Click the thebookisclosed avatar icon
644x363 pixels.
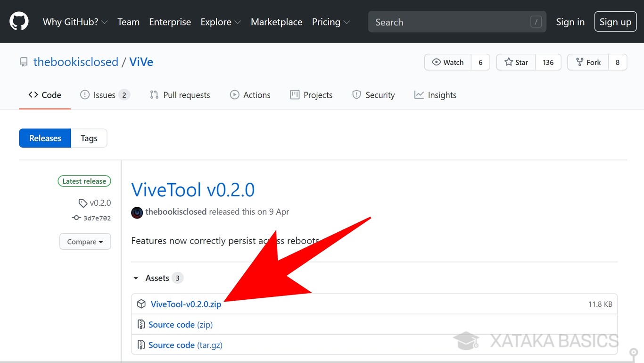[x=137, y=212]
